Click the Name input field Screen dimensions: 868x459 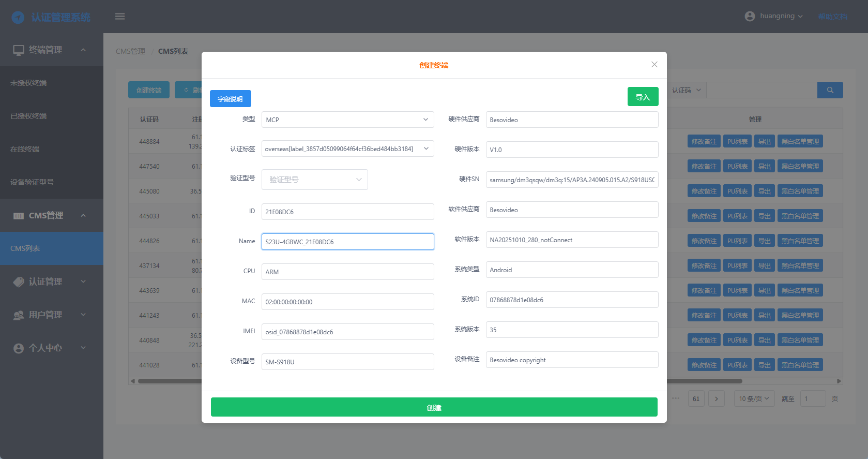[347, 242]
